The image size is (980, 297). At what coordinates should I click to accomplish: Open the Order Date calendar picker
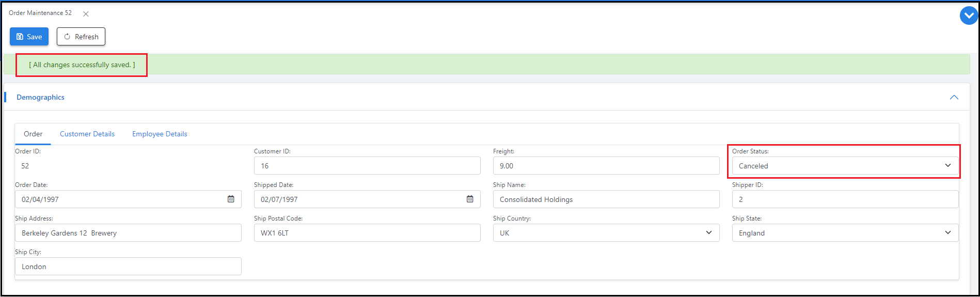click(x=231, y=199)
